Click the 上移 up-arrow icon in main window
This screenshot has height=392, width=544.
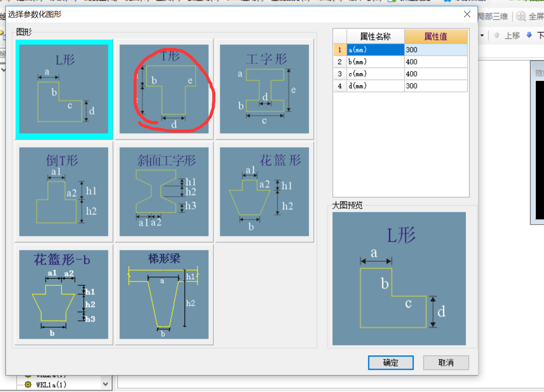pyautogui.click(x=497, y=36)
